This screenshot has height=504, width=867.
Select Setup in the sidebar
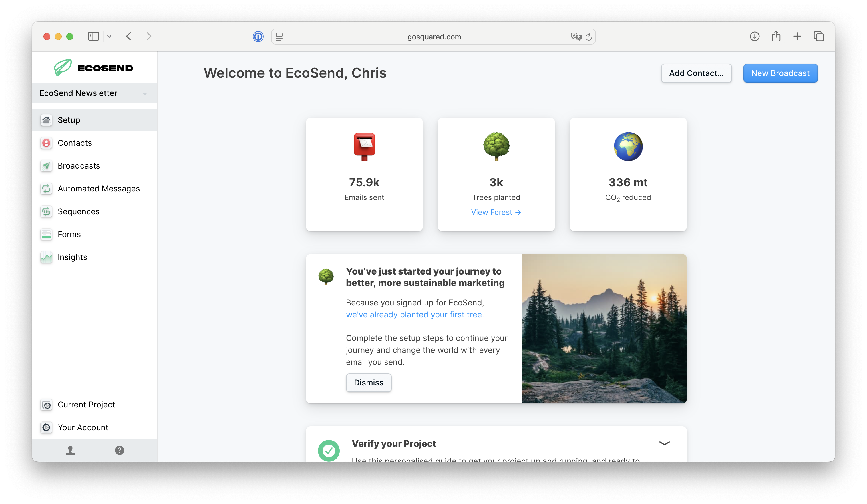(69, 120)
